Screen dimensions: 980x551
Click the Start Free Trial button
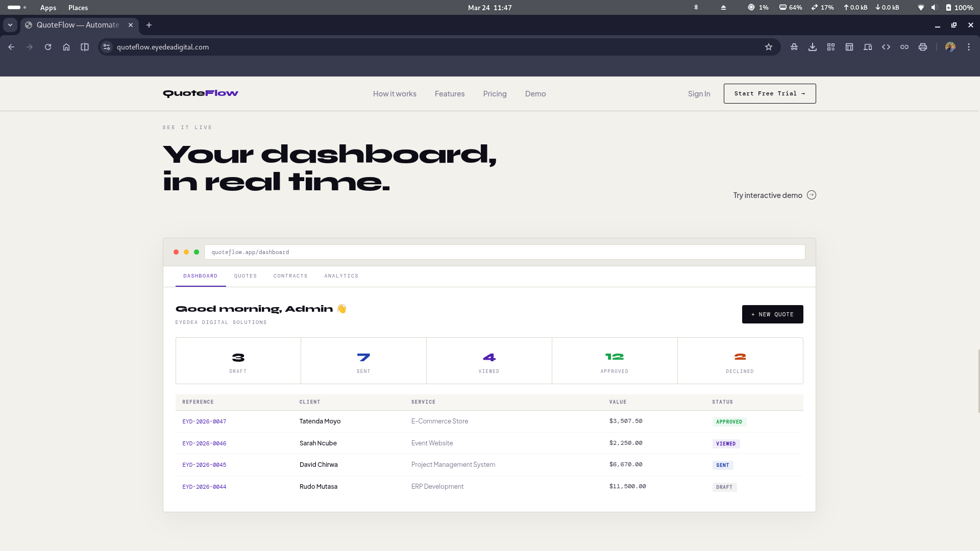(x=770, y=94)
